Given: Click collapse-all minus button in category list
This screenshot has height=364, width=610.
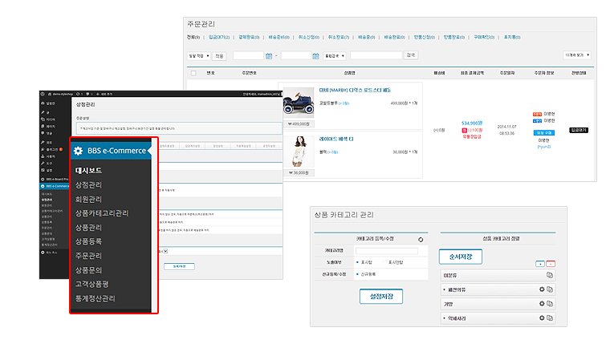Looking at the screenshot, I should point(551,264).
